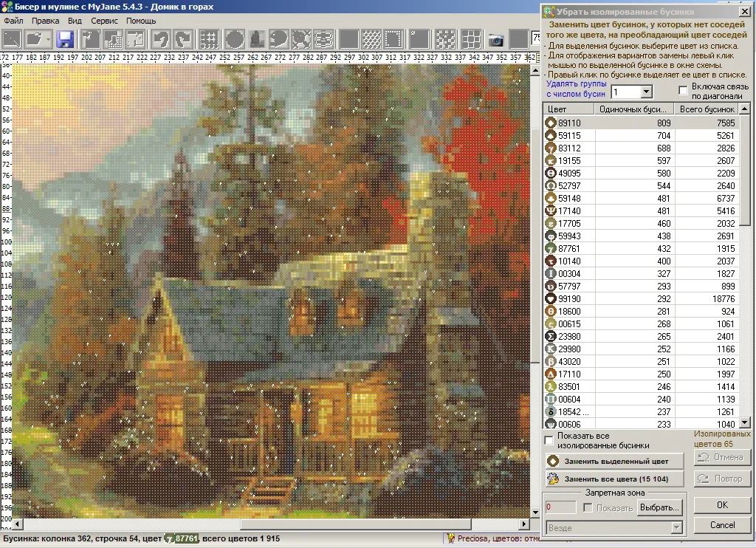Expand the open folder dropdown arrow
The image size is (756, 548).
click(x=49, y=39)
